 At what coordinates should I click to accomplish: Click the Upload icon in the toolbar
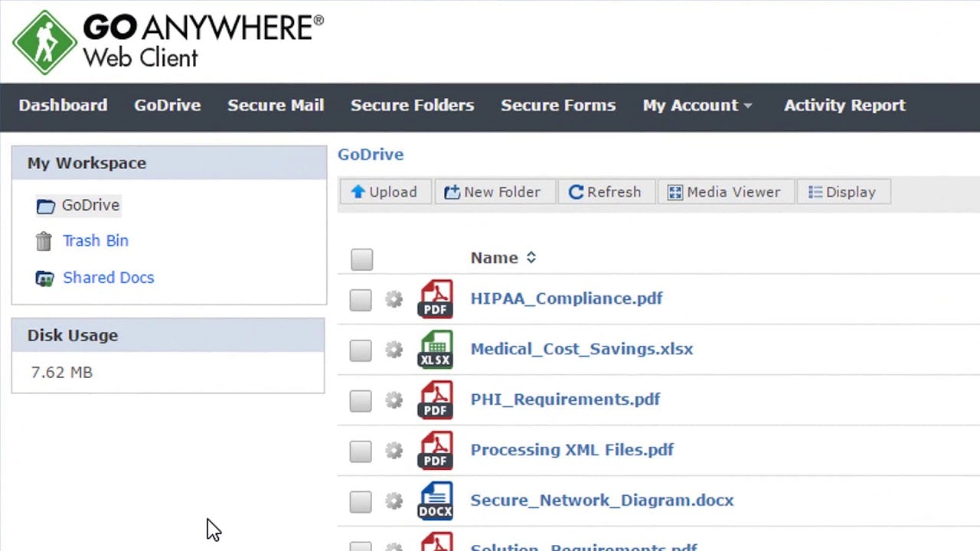point(358,192)
